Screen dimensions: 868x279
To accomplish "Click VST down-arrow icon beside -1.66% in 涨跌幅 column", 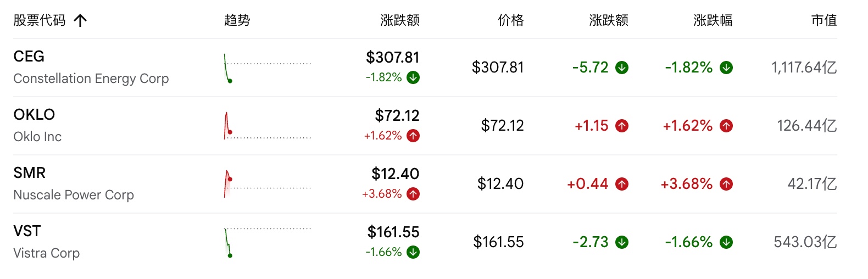I will point(726,242).
